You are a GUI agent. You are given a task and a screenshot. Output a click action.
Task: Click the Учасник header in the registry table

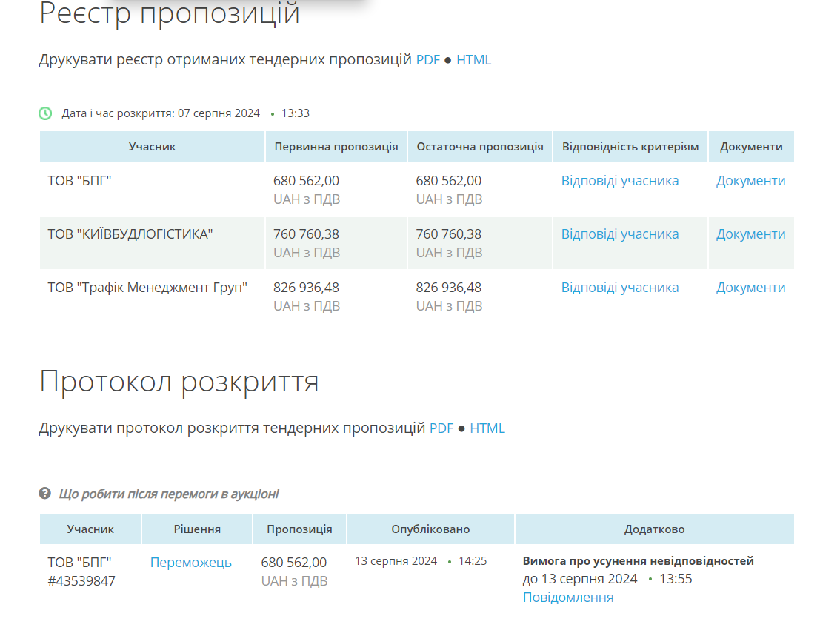click(x=152, y=147)
